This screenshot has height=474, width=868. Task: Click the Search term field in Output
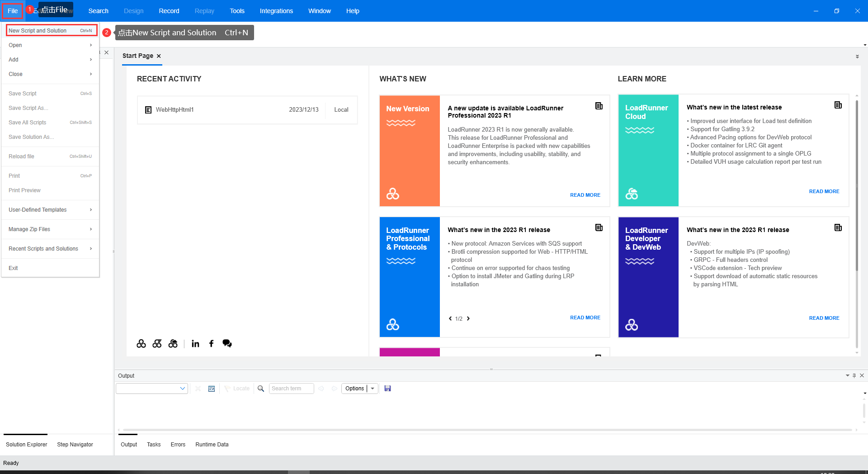292,389
